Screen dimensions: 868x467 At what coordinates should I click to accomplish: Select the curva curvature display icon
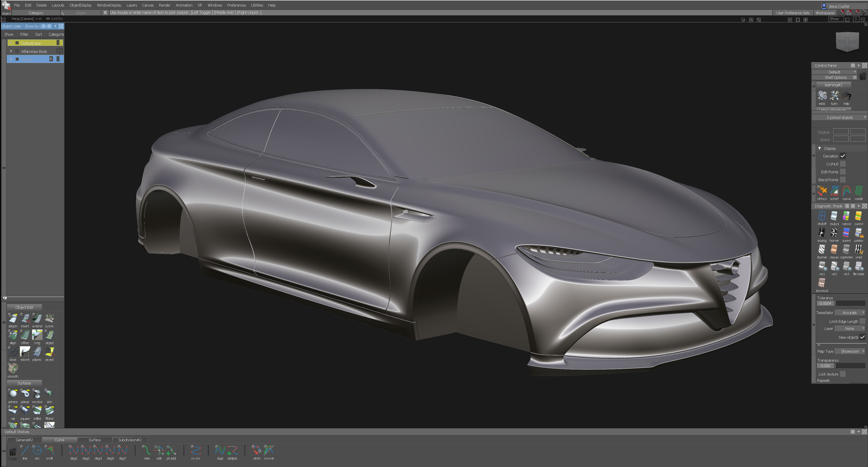click(847, 191)
